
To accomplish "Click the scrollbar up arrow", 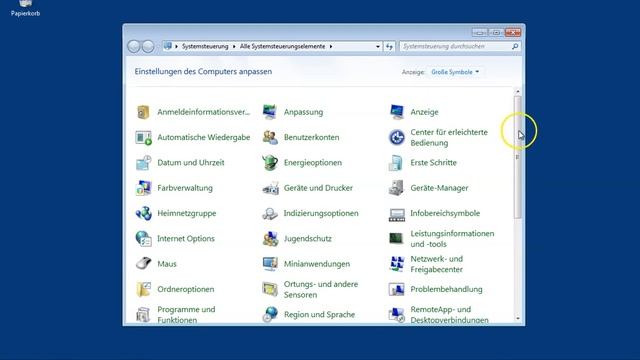I will pyautogui.click(x=518, y=92).
